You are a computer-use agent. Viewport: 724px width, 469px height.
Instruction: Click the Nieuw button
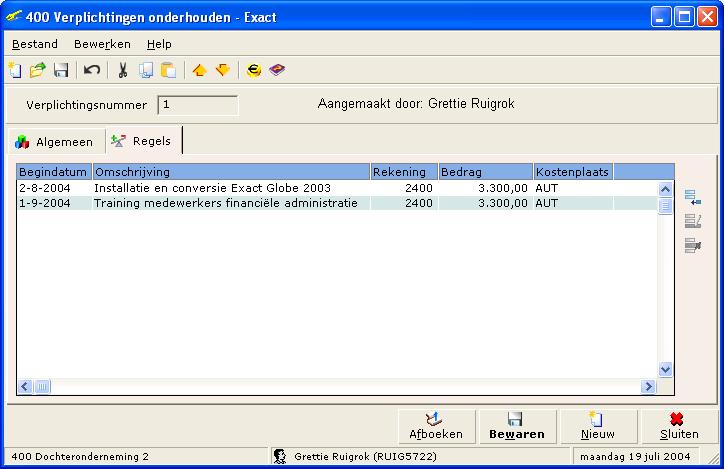tap(598, 427)
